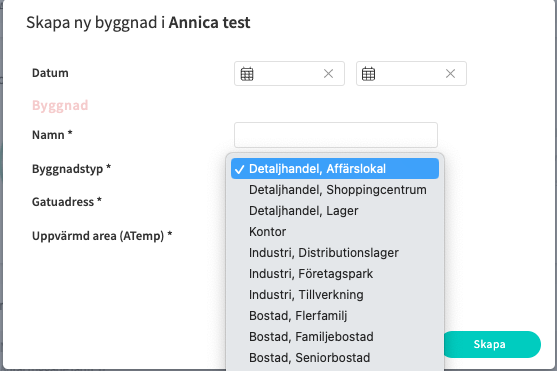This screenshot has width=557, height=371.
Task: Select Kontor in the dropdown
Action: (x=335, y=231)
